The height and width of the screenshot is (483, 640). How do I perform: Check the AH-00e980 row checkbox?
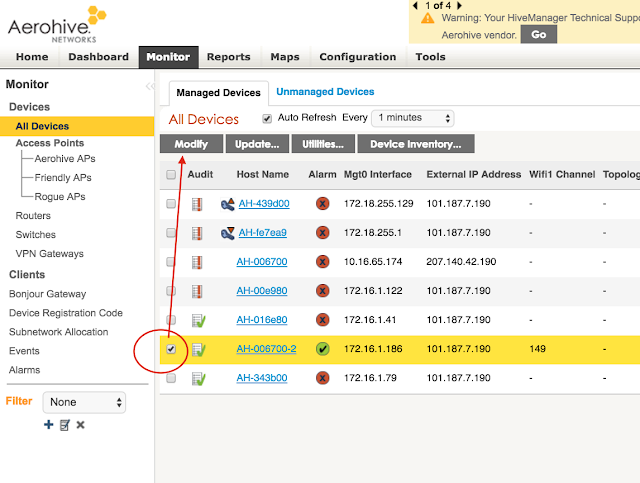pos(171,291)
